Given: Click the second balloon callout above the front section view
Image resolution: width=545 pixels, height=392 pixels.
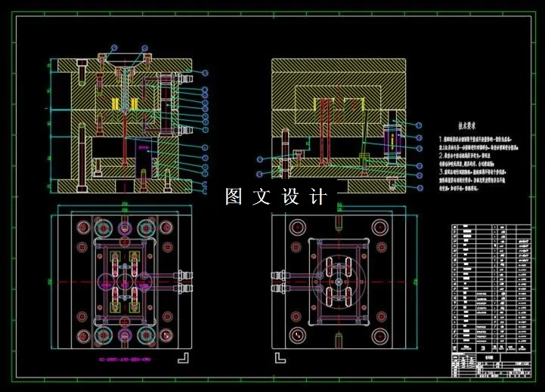Looking at the screenshot, I should 144,48.
